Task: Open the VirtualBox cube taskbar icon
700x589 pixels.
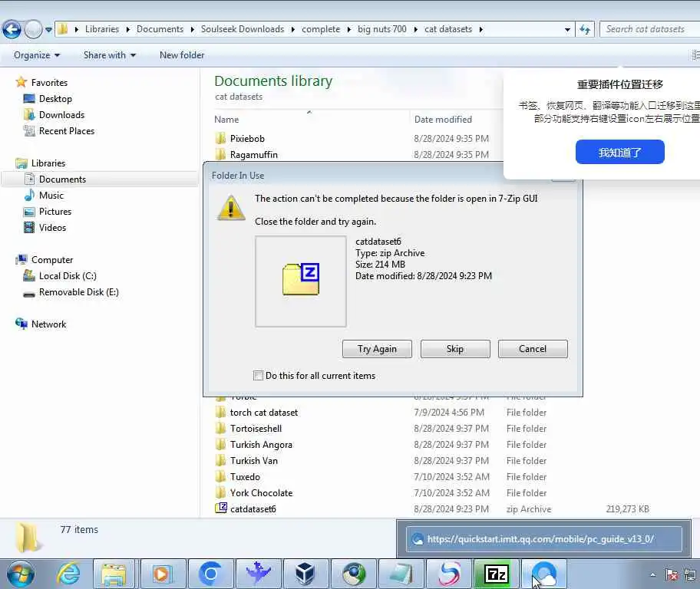Action: [x=305, y=574]
